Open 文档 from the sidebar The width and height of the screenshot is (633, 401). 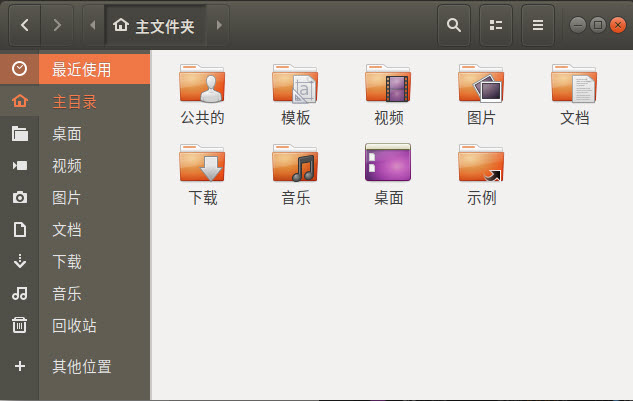[75, 229]
